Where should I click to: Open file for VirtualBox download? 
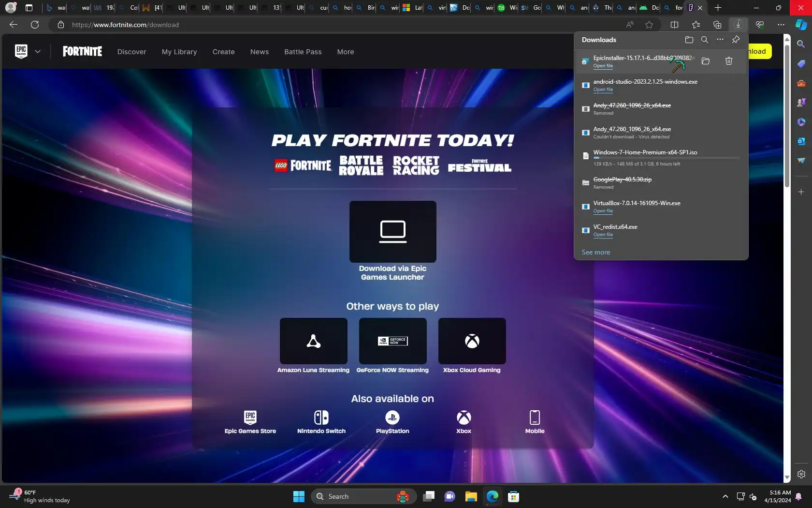point(603,211)
